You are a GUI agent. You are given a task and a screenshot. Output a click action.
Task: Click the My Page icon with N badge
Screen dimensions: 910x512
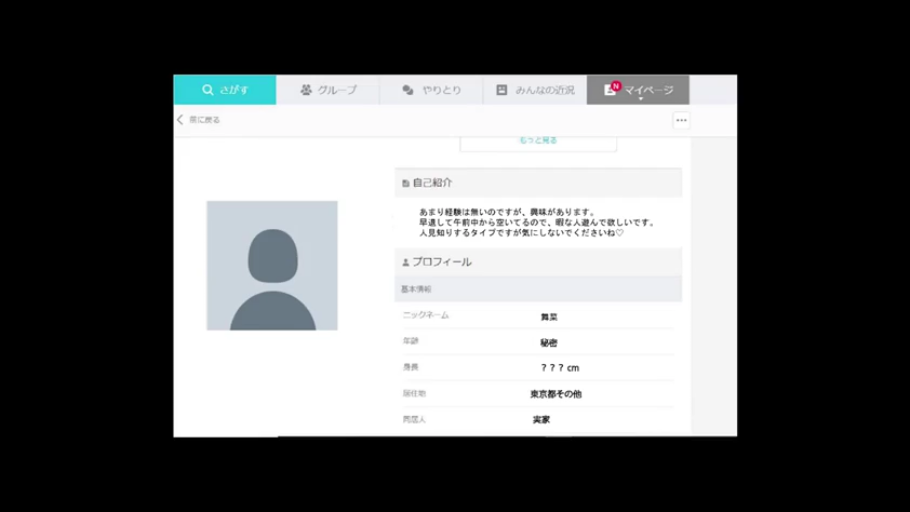tap(611, 89)
